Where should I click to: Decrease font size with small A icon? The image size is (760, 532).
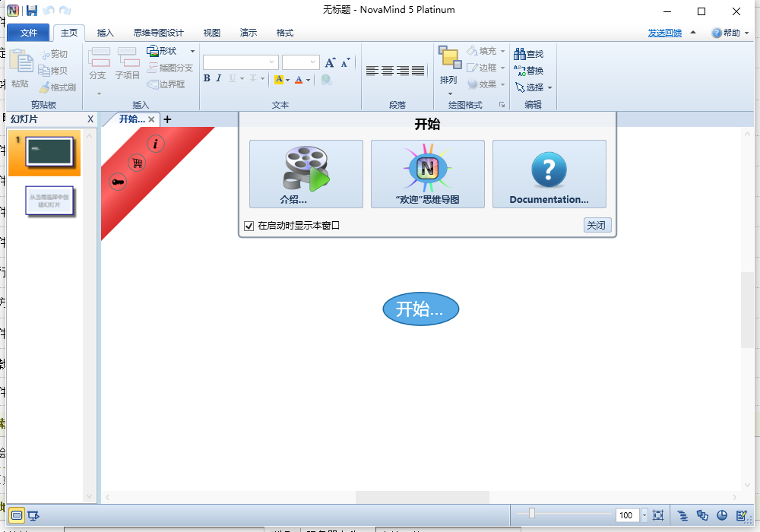click(345, 62)
